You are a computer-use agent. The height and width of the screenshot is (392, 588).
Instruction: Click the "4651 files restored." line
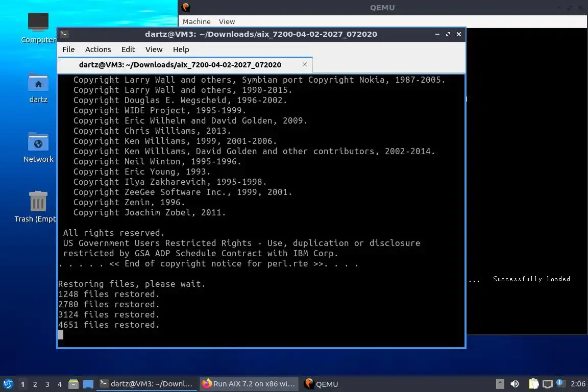point(109,325)
